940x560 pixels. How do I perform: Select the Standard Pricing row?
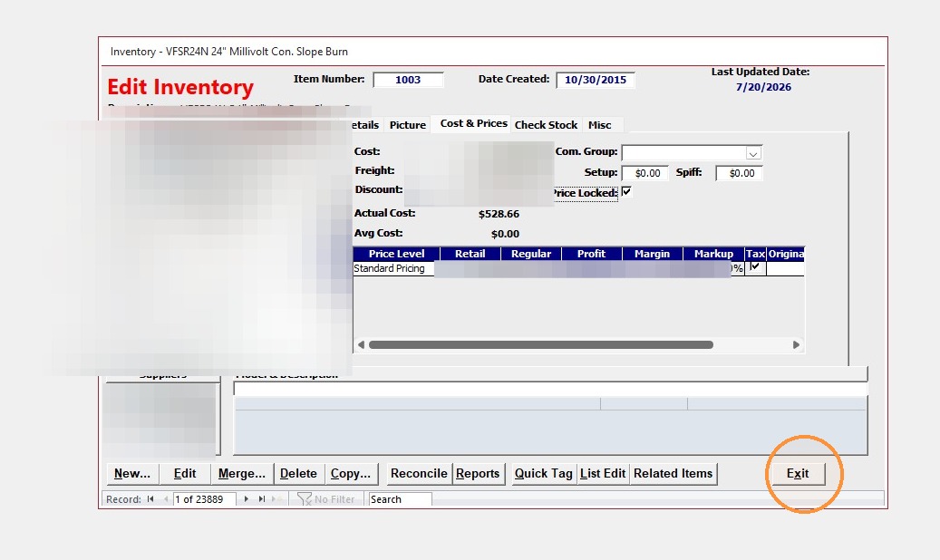click(x=578, y=268)
